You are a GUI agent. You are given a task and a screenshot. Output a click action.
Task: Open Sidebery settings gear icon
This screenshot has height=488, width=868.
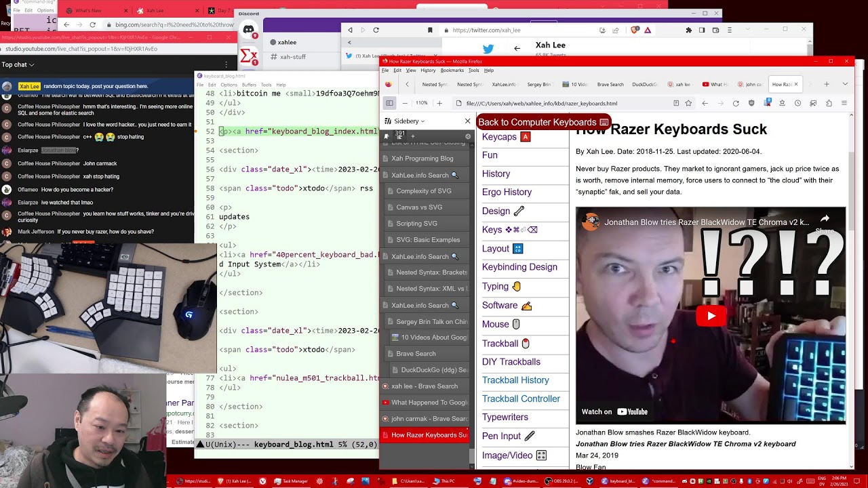(467, 136)
